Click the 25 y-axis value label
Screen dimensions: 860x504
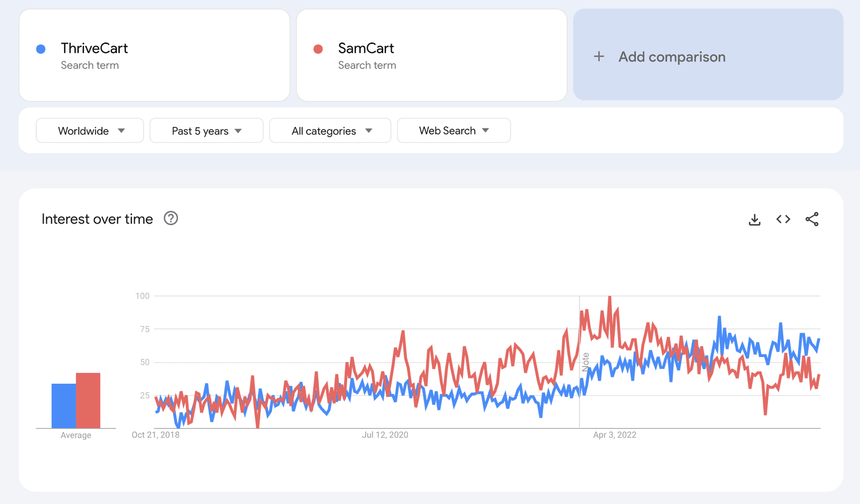click(x=145, y=395)
